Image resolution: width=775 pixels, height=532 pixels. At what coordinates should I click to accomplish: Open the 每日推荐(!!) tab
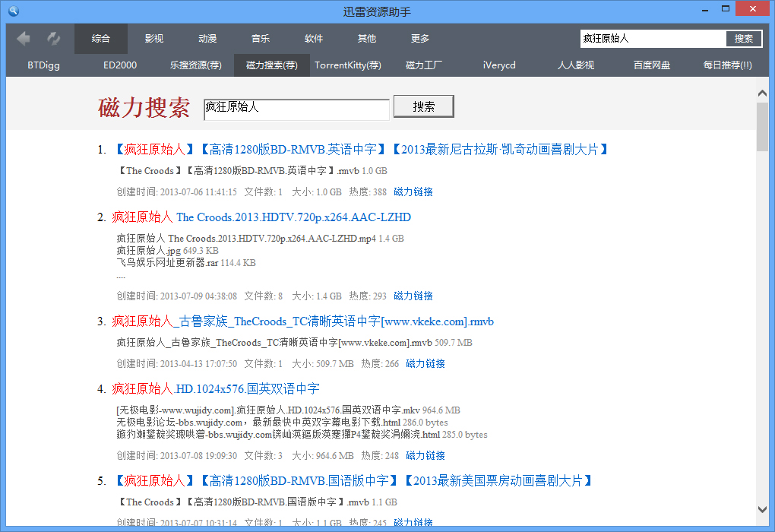[x=729, y=65]
